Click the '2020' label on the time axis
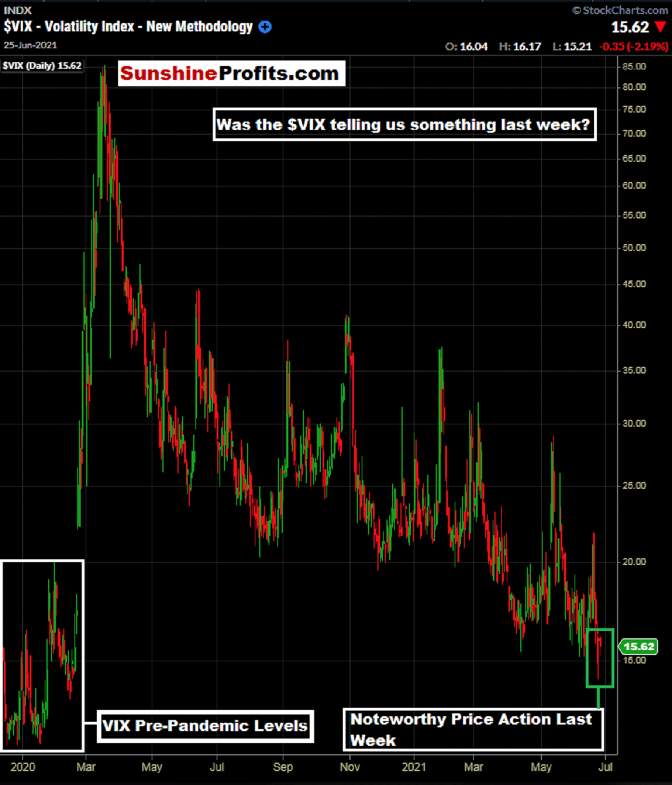Image resolution: width=672 pixels, height=785 pixels. click(x=23, y=767)
